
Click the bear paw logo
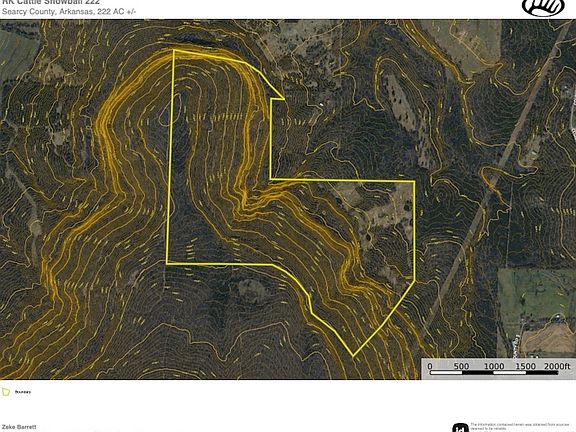(543, 8)
